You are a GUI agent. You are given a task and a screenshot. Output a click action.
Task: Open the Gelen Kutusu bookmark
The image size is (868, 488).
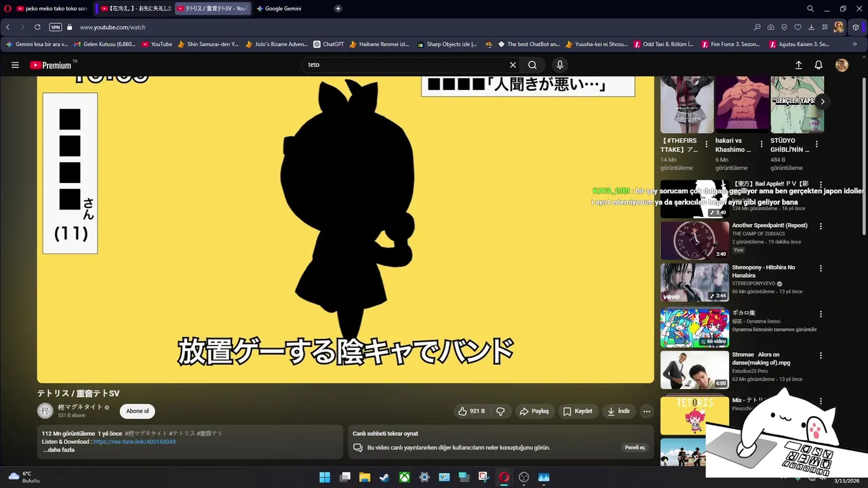104,44
